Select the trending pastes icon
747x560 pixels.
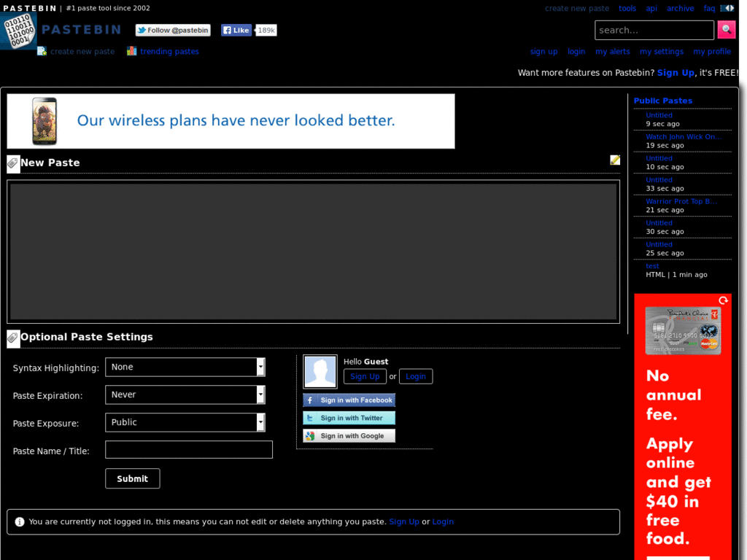(131, 51)
